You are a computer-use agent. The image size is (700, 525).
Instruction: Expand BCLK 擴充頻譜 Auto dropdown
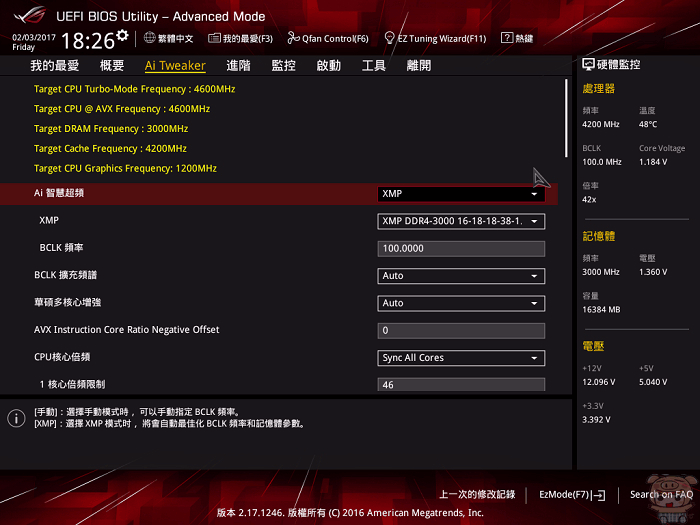[x=461, y=276]
